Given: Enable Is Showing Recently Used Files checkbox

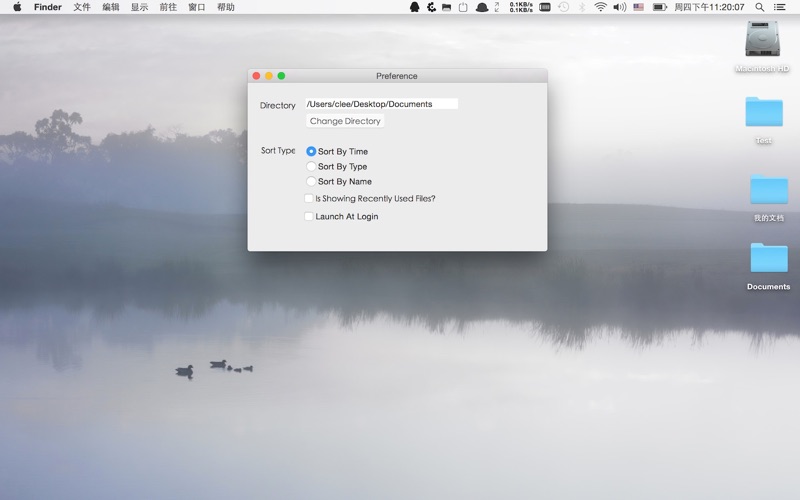Looking at the screenshot, I should pyautogui.click(x=309, y=199).
